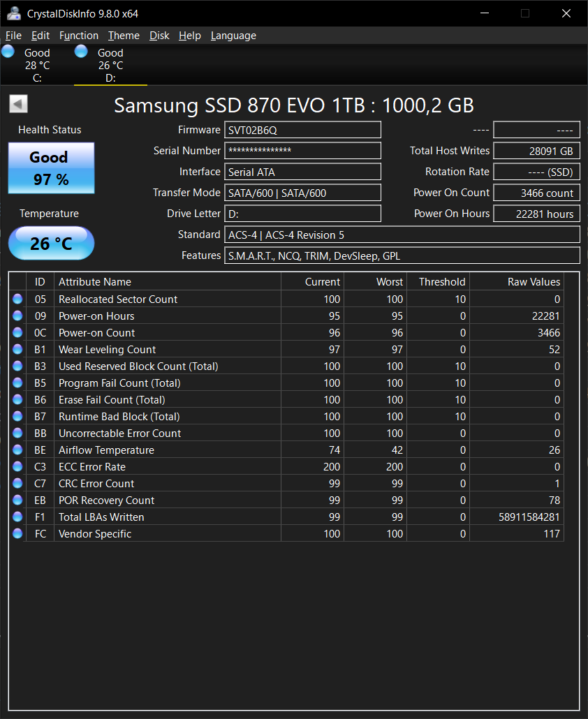Click status orb for Wear Leveling Count
This screenshot has width=588, height=719.
pos(17,350)
